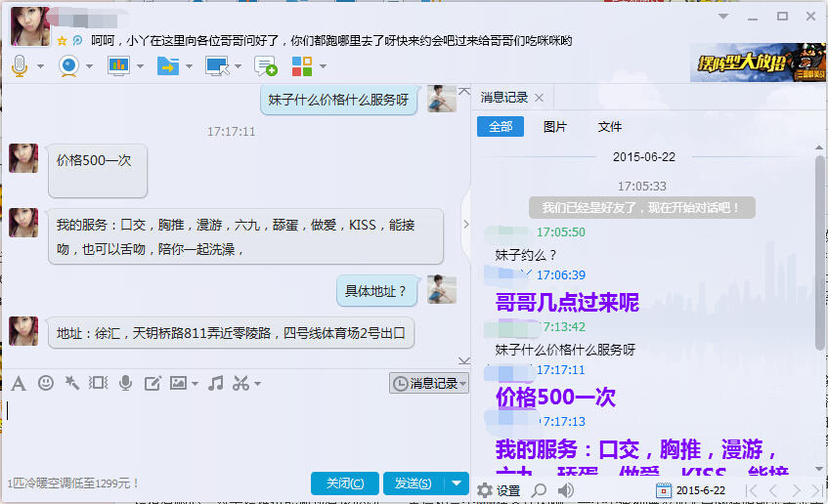Collapse the history side panel arrow
The width and height of the screenshot is (828, 504).
(466, 225)
